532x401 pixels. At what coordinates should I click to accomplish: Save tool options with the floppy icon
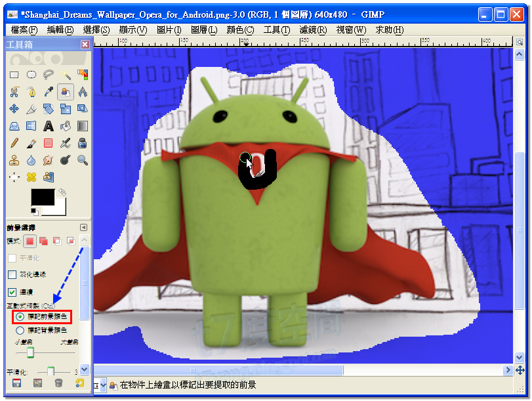pos(16,383)
